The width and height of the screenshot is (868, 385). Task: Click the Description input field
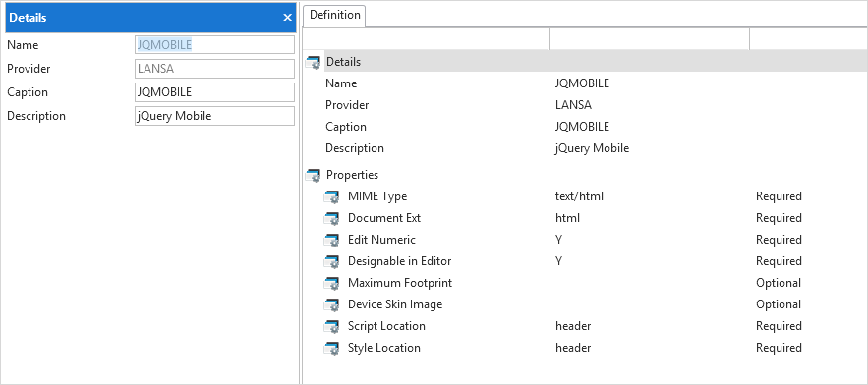click(x=214, y=116)
